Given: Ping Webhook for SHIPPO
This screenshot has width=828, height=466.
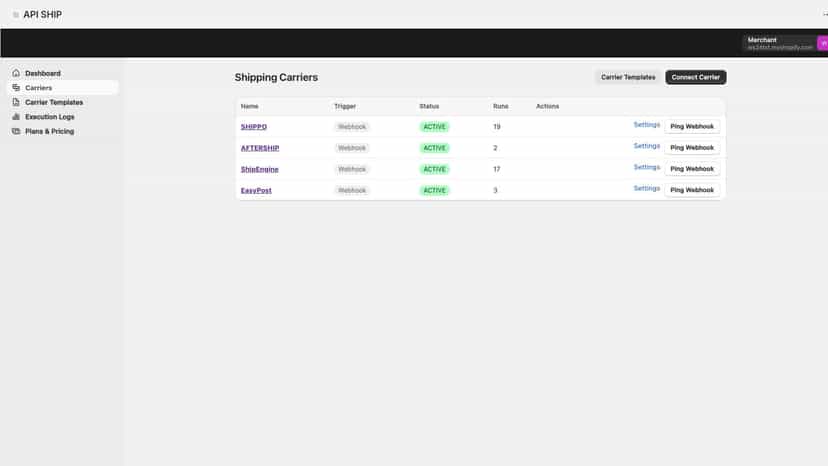Looking at the screenshot, I should tap(692, 126).
